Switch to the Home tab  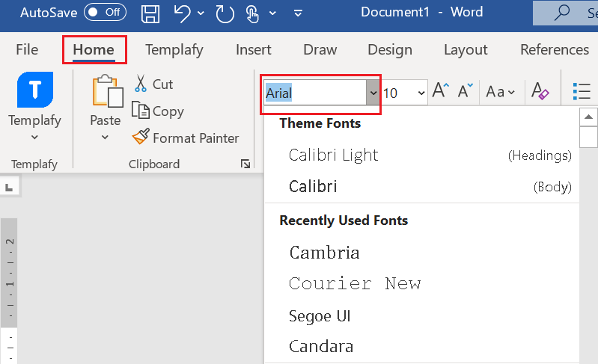tap(94, 49)
